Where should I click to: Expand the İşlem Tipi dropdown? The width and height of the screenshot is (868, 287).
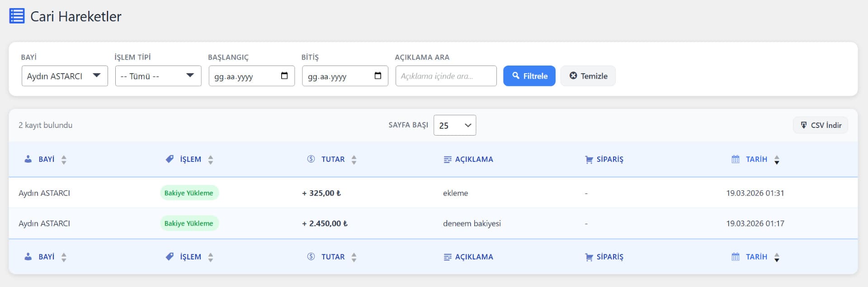pos(158,76)
